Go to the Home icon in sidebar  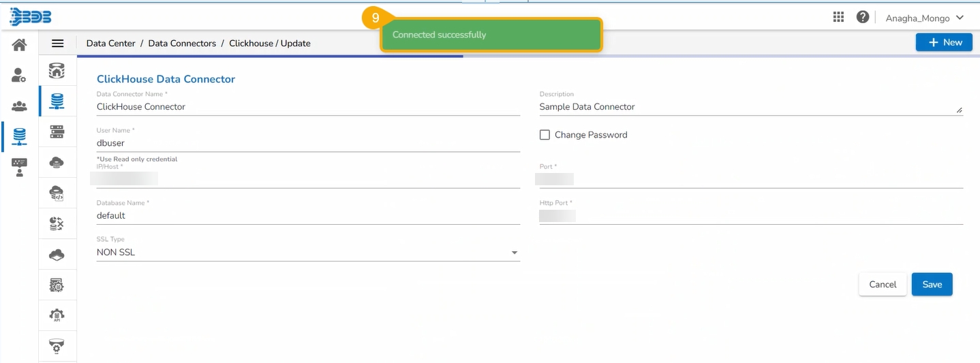click(19, 45)
